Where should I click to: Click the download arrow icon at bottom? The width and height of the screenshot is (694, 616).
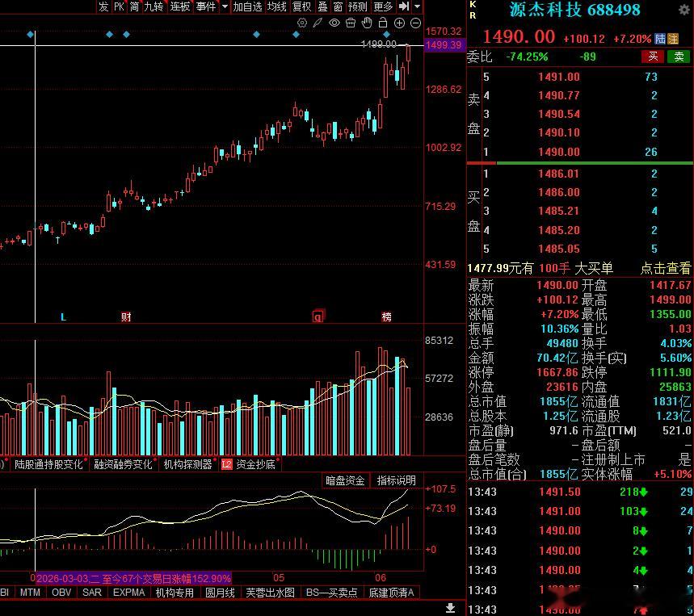pyautogui.click(x=450, y=608)
